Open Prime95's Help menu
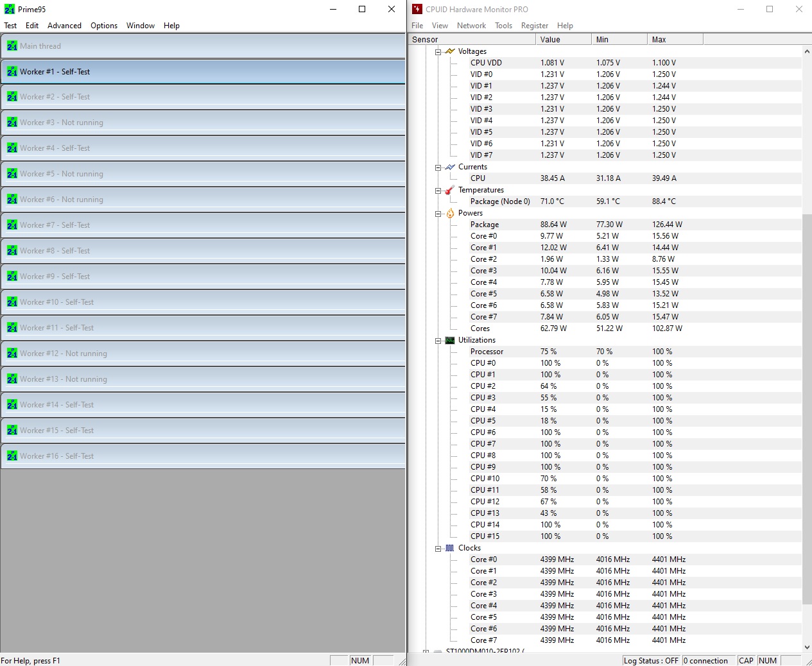Viewport: 812px width, 666px height. tap(171, 26)
